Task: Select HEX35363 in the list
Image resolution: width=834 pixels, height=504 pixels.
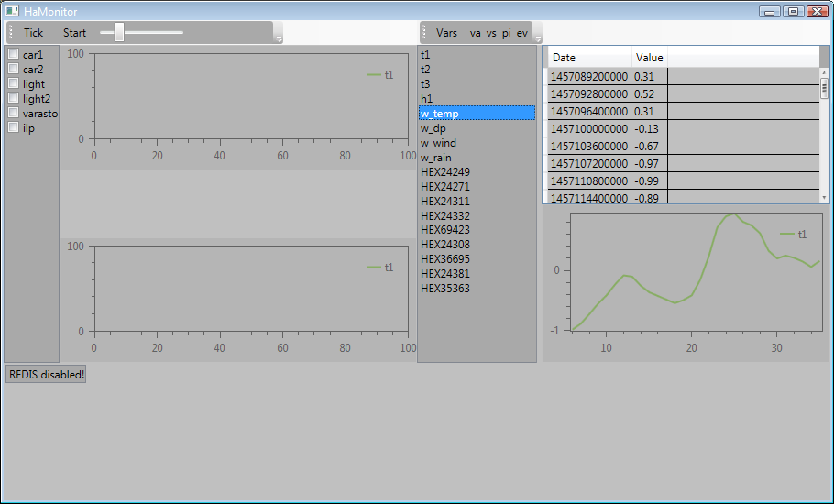Action: click(477, 288)
